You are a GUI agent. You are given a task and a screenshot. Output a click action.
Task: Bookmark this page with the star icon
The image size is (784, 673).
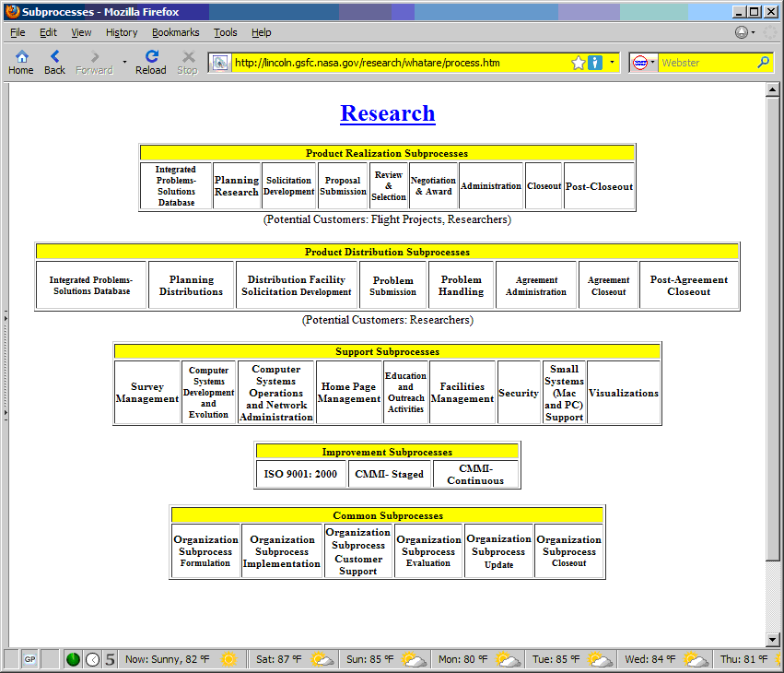578,63
